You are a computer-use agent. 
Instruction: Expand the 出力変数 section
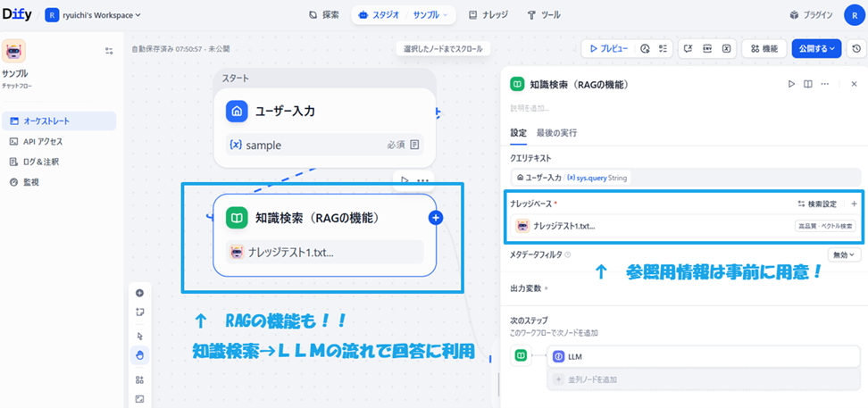[x=530, y=287]
